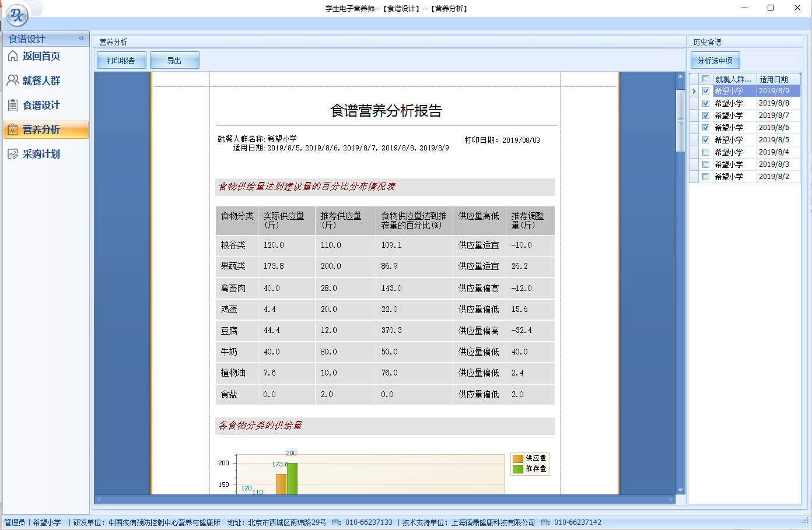Select date cell 2019/8/4

pos(778,152)
